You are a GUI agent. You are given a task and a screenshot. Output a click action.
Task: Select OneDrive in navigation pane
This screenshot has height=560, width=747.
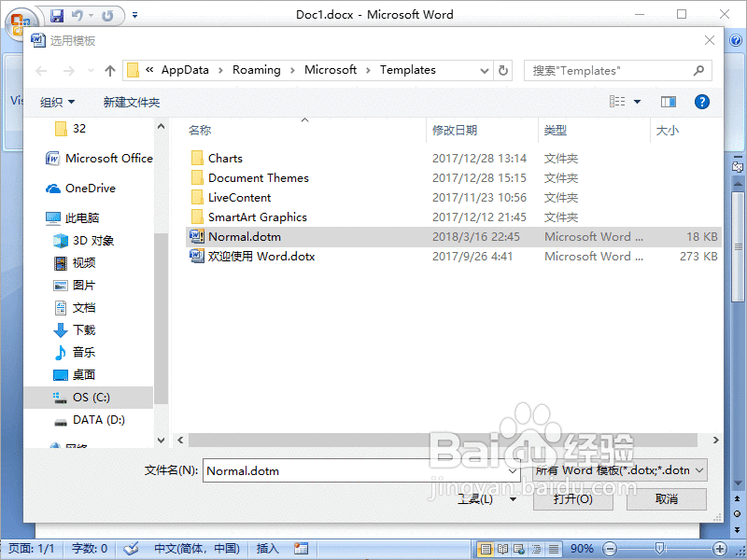coord(80,189)
